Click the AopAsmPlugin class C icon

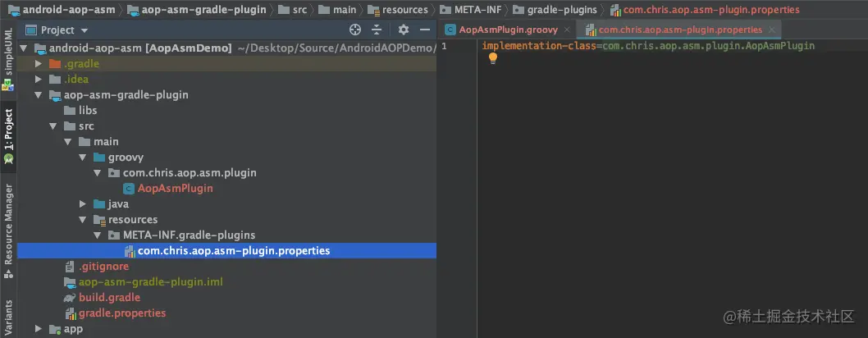coord(129,189)
